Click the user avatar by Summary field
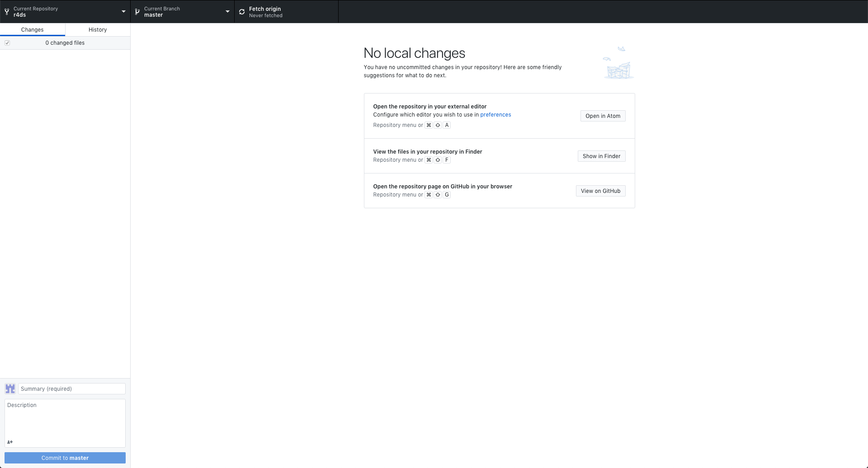Viewport: 868px width, 468px height. coord(10,388)
